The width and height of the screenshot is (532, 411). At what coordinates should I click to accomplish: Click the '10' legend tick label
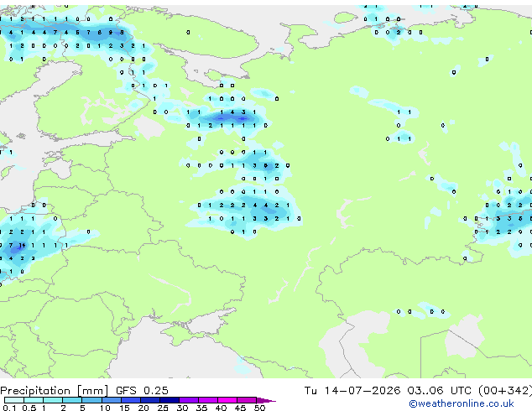coord(105,408)
